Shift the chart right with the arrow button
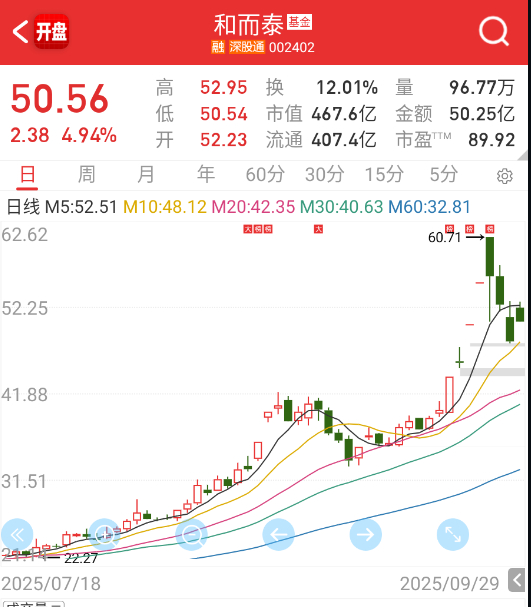531x607 pixels. (x=366, y=535)
